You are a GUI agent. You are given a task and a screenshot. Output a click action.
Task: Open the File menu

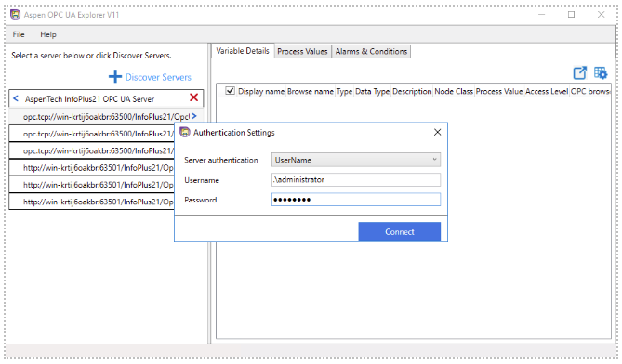(x=19, y=34)
